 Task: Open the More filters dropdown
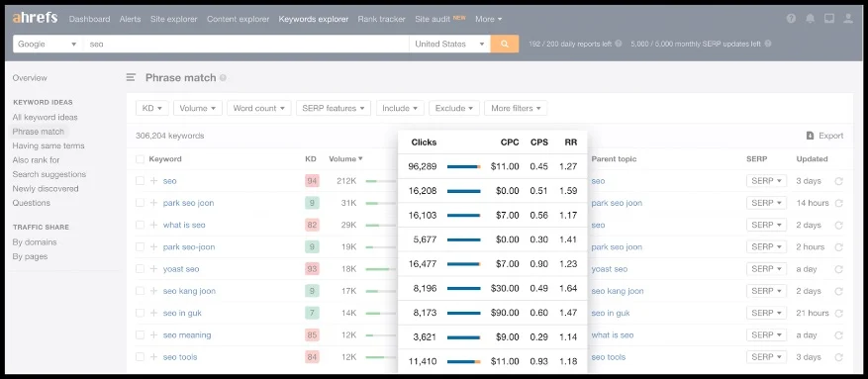click(516, 108)
